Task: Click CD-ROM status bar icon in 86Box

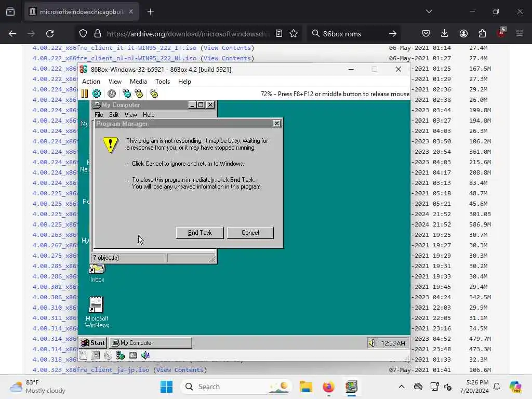Action: (108, 355)
